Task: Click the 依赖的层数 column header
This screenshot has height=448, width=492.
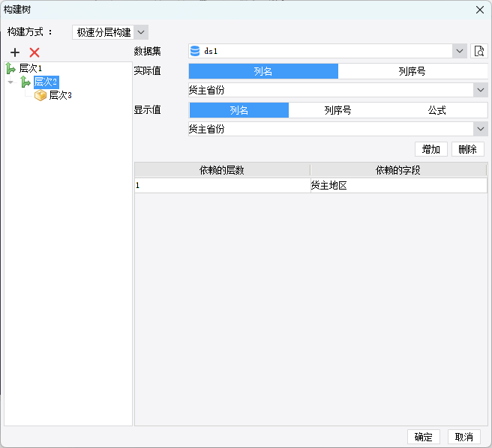Action: click(222, 170)
